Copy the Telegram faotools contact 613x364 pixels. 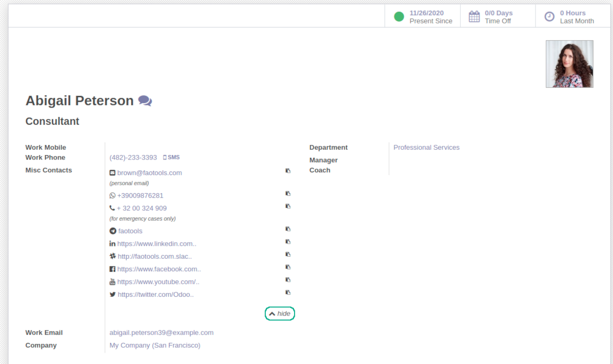288,229
